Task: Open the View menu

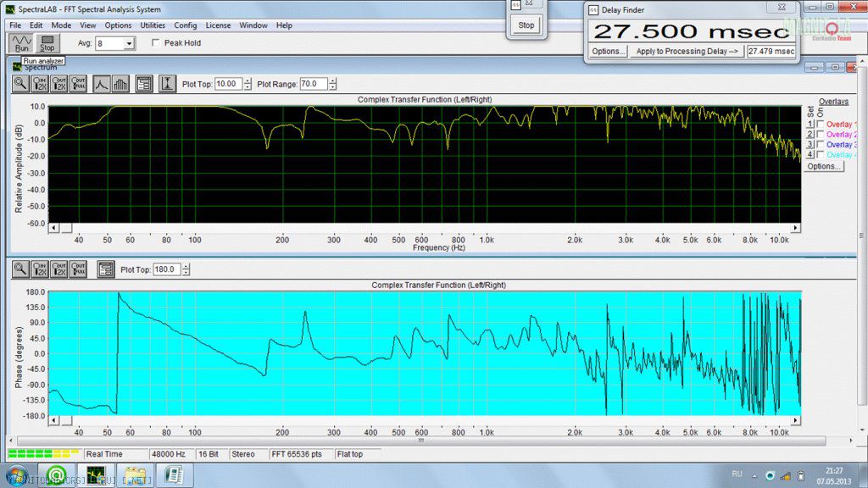Action: [87, 25]
